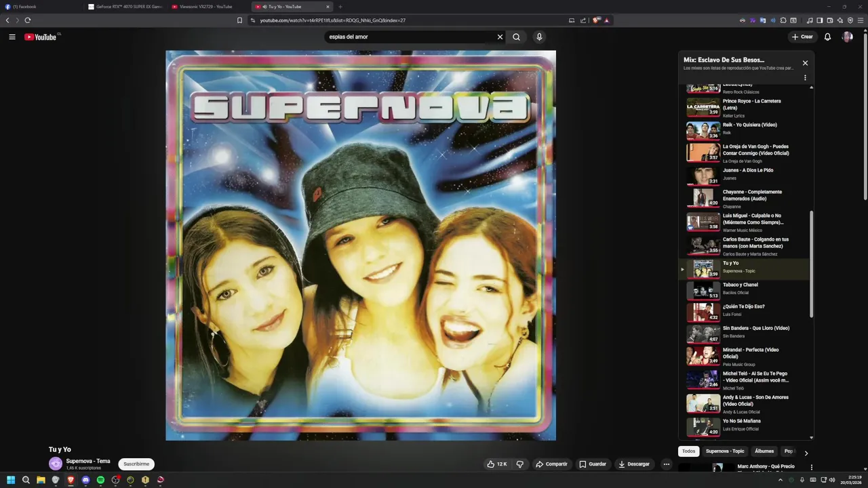This screenshot has height=488, width=868.
Task: Open the account avatar menu
Action: pos(847,37)
